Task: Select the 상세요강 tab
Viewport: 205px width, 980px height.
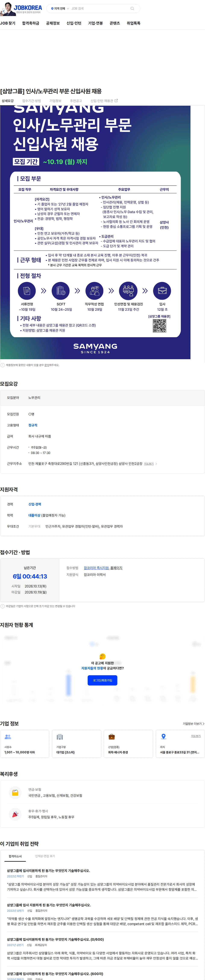Action: 8,101
